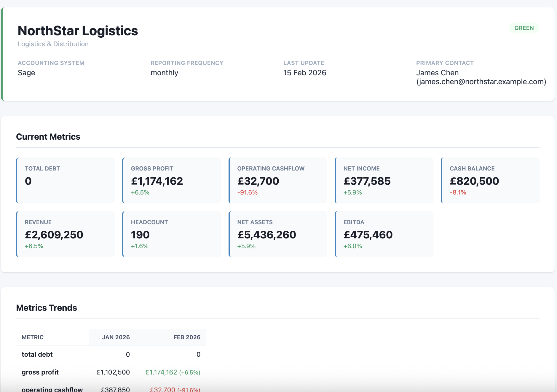
Task: Click the Operating Cashflow card
Action: click(x=278, y=180)
